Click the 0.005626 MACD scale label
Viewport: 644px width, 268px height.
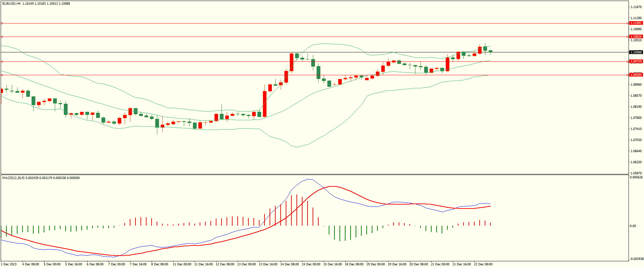coord(636,177)
